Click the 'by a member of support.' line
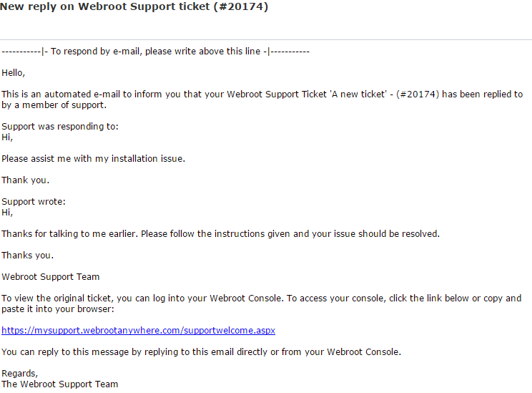The height and width of the screenshot is (393, 532). tap(54, 105)
